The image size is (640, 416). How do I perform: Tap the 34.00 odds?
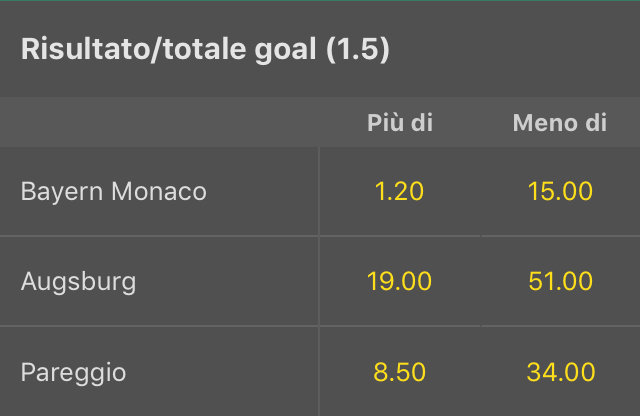tap(560, 373)
